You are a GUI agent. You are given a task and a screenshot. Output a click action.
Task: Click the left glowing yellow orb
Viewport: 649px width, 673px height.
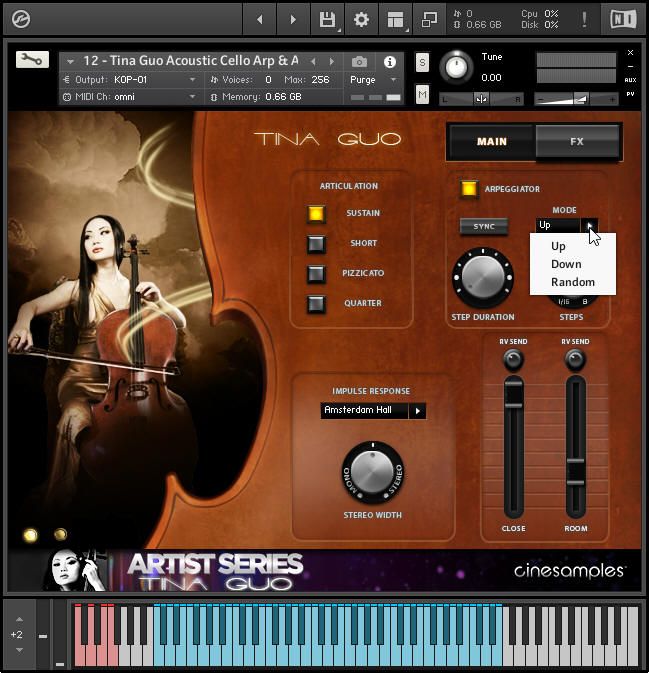click(x=30, y=535)
